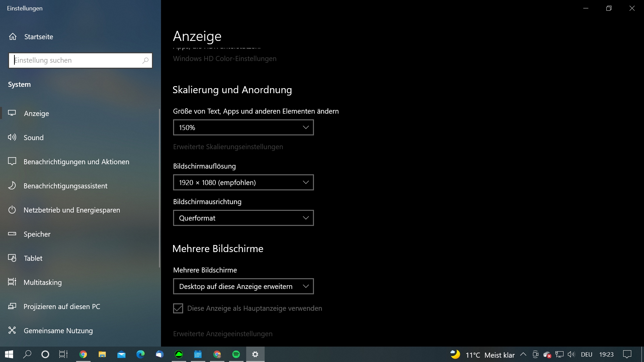644x362 pixels.
Task: Open Spotify from the taskbar
Action: (236, 354)
